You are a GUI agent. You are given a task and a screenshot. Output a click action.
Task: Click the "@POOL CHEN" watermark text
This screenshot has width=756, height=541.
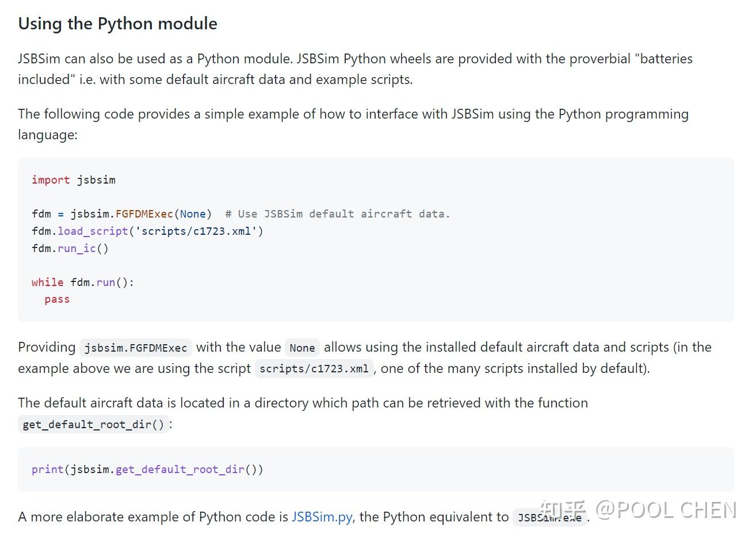pos(666,510)
